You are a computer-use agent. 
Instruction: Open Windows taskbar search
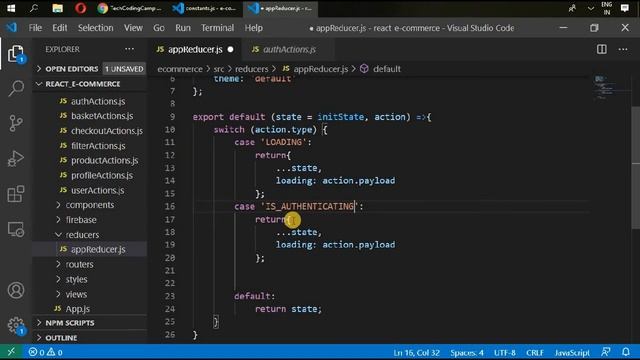point(34,8)
